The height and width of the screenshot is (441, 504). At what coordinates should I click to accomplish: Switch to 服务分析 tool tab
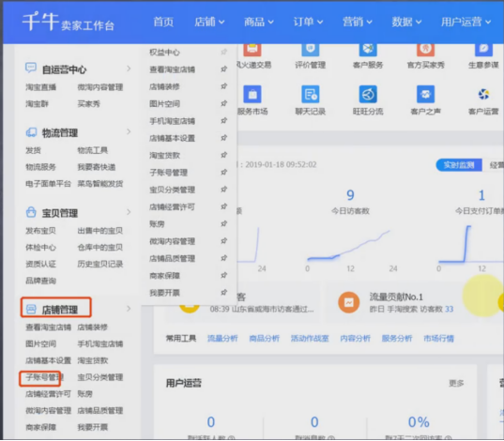(x=397, y=338)
